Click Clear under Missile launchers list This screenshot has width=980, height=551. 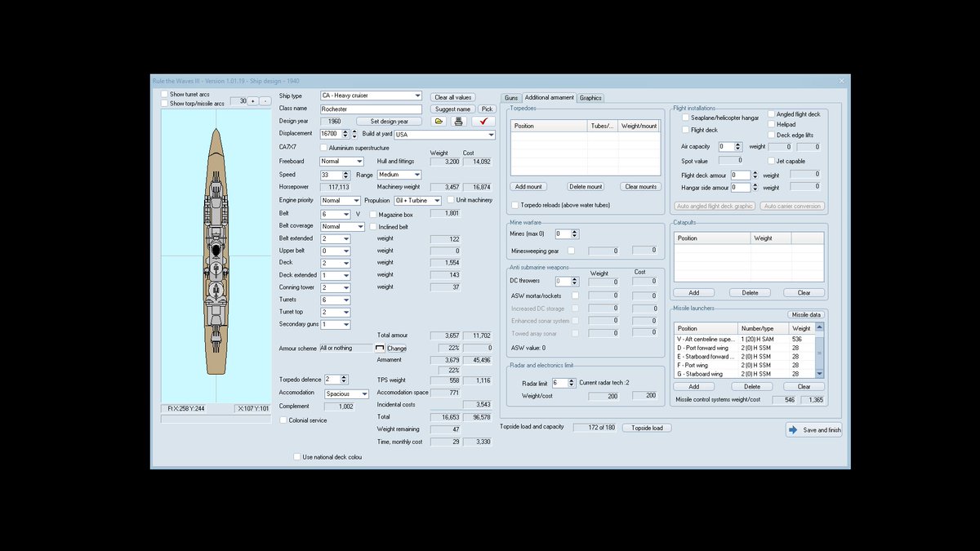pos(804,386)
